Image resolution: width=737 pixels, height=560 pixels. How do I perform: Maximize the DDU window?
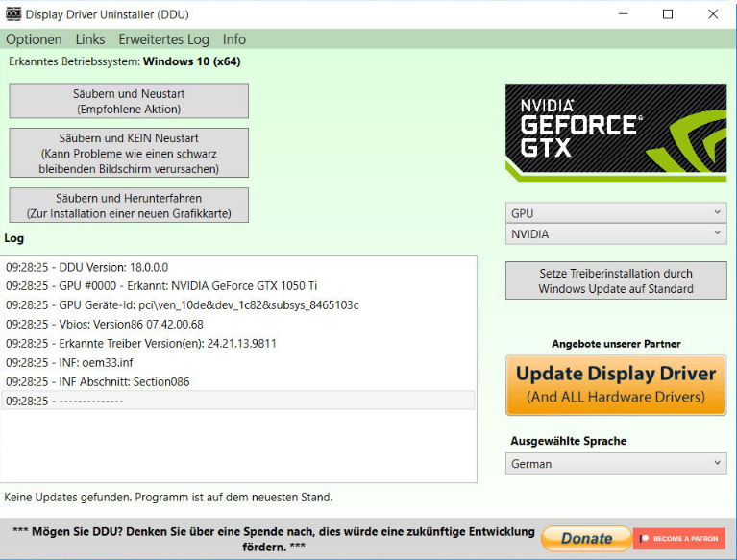point(668,14)
